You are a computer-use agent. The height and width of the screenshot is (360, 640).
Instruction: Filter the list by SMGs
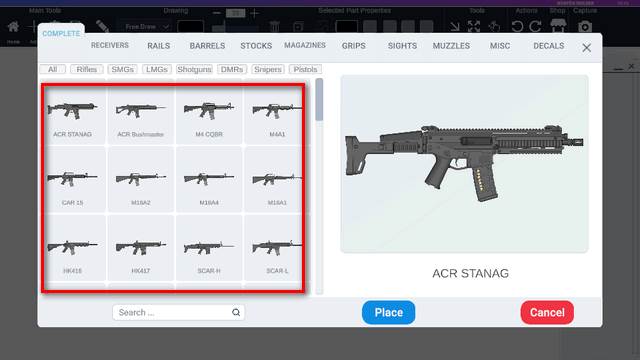[122, 69]
